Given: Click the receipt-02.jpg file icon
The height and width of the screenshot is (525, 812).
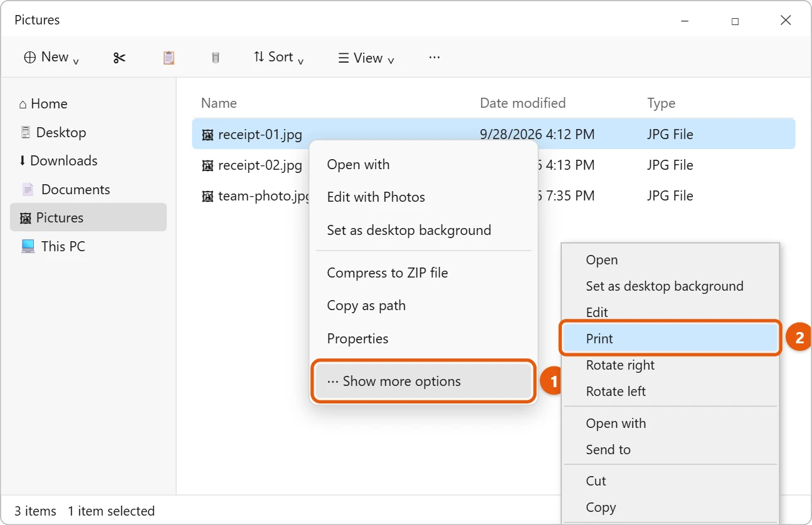Looking at the screenshot, I should point(208,165).
